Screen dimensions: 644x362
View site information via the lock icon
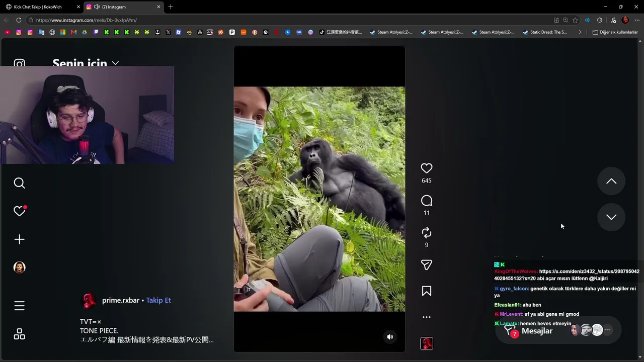pyautogui.click(x=31, y=20)
